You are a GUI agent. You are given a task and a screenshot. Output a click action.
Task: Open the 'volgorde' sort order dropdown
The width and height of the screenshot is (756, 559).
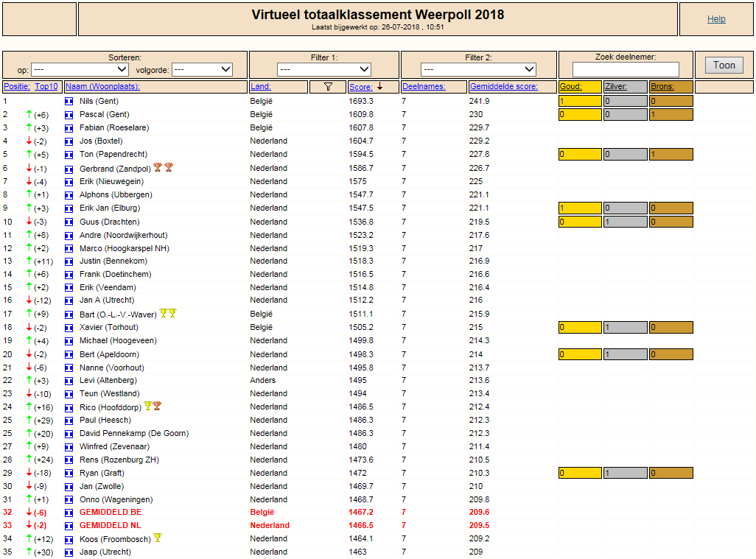pos(202,69)
